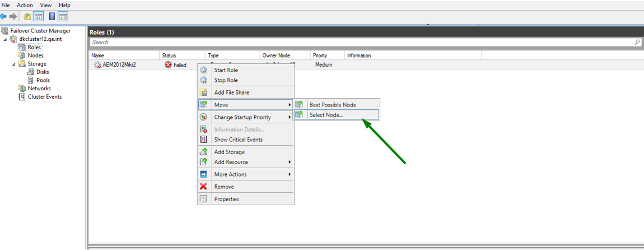Click the search magnifier icon in Roles
The width and height of the screenshot is (644, 250).
pyautogui.click(x=637, y=42)
